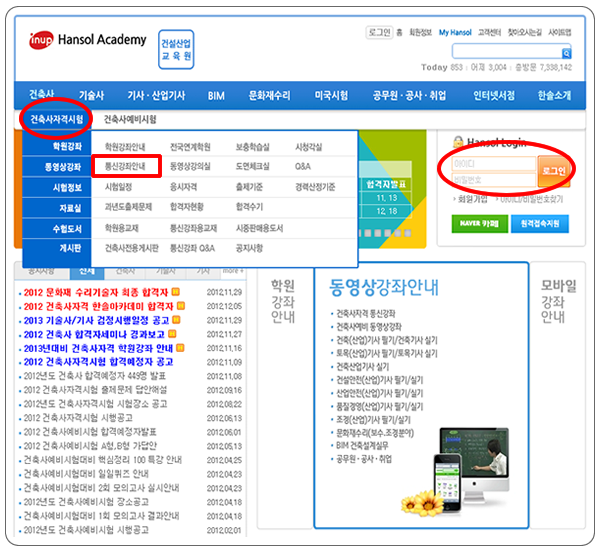Switch to 학원 강좌 안내 panel tab
Screen dimensions: 600x551
tap(283, 301)
